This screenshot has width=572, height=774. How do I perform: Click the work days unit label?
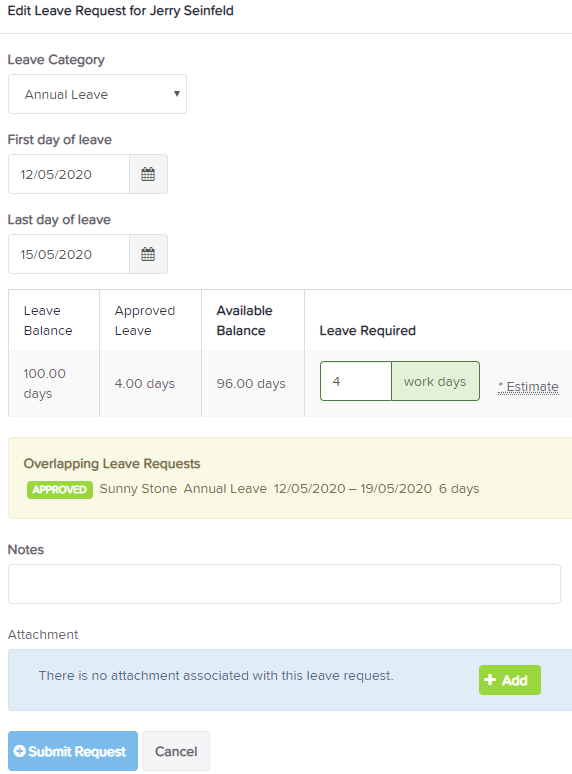pos(435,381)
